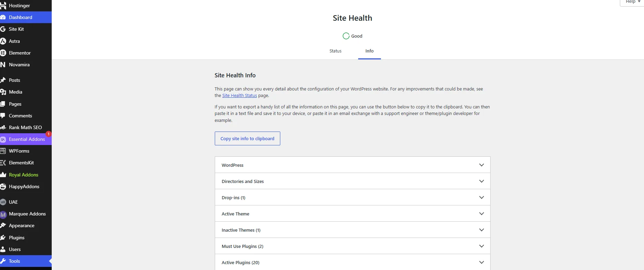Click the Hostinger logo icon
The image size is (644, 270).
pyautogui.click(x=3, y=6)
